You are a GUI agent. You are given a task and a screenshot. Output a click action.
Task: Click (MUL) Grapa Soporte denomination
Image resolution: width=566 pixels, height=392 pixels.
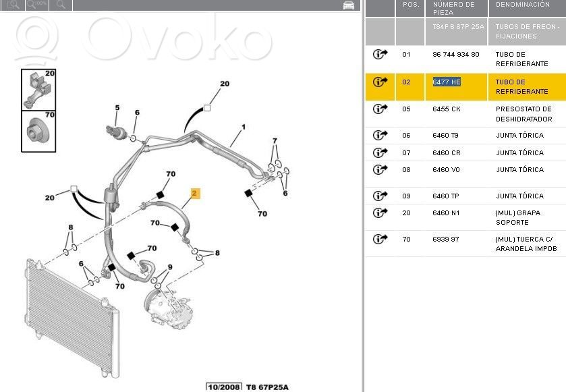coord(518,218)
